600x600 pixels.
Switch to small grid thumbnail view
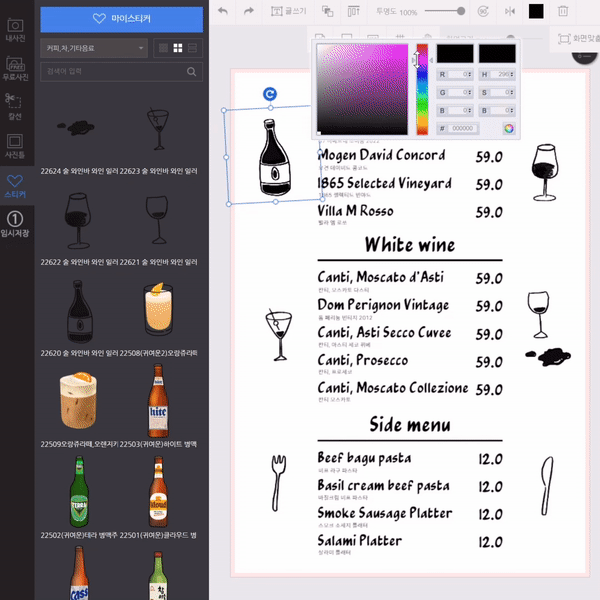[163, 48]
